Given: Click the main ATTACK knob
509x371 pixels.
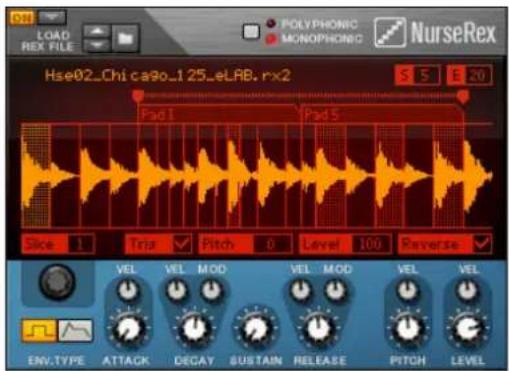Looking at the screenshot, I should pos(129,329).
